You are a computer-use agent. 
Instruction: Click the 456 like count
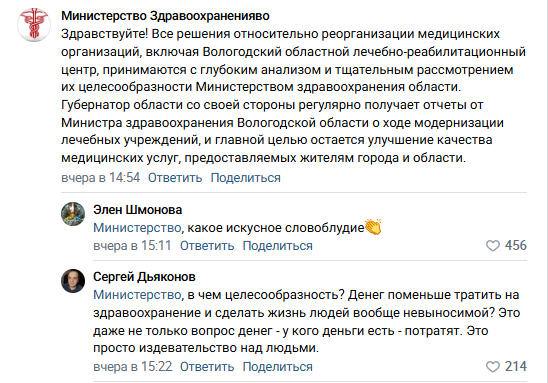click(515, 245)
